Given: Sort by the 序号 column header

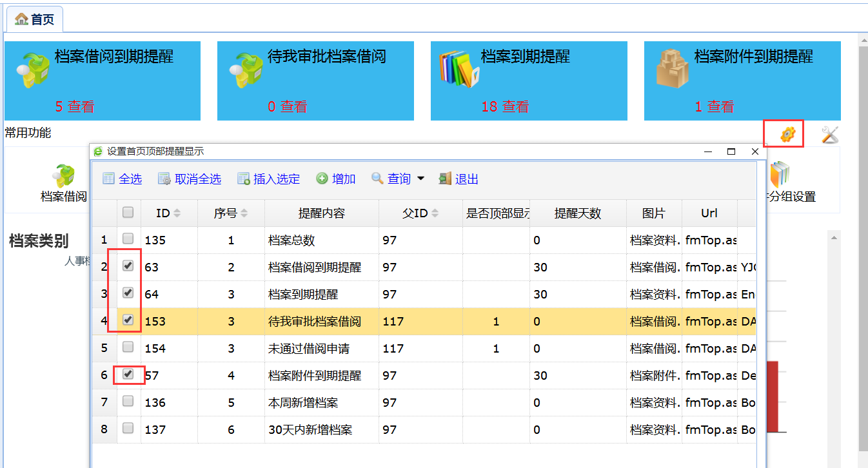Looking at the screenshot, I should coord(226,213).
